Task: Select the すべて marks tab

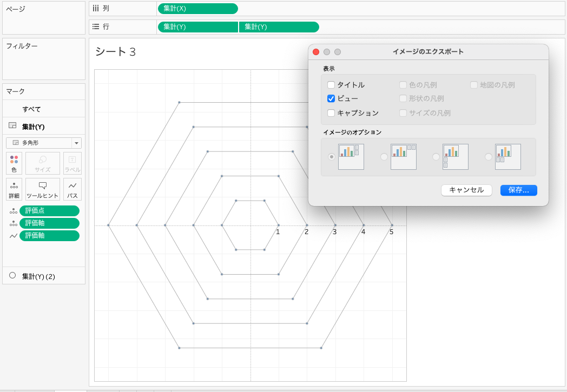Action: click(x=31, y=109)
